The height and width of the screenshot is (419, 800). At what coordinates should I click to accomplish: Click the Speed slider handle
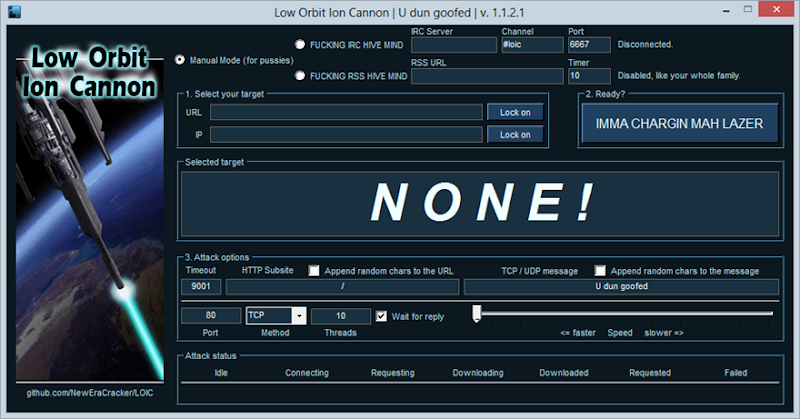pos(477,314)
